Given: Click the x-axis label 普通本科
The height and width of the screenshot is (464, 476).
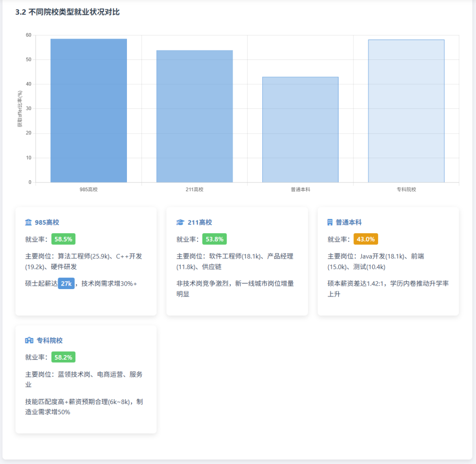Looking at the screenshot, I should pos(301,189).
